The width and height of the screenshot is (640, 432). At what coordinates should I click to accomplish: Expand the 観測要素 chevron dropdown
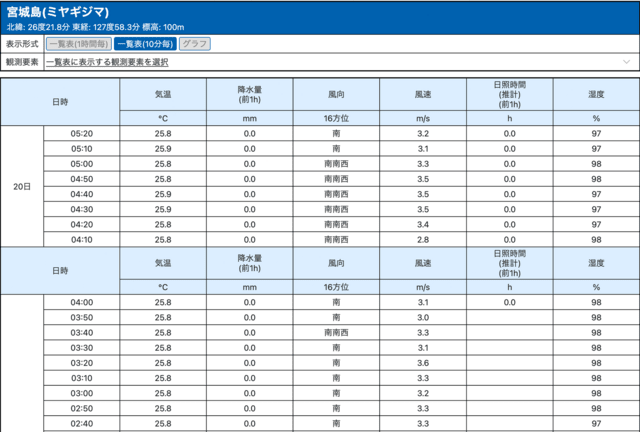click(x=626, y=62)
